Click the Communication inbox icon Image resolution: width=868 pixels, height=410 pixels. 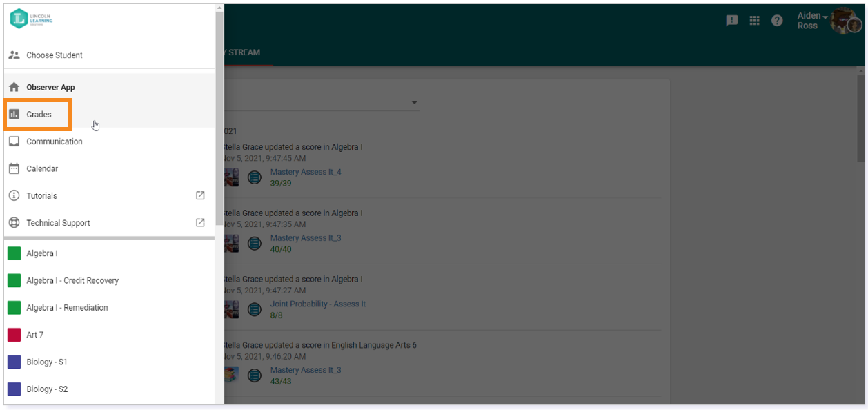(x=14, y=141)
